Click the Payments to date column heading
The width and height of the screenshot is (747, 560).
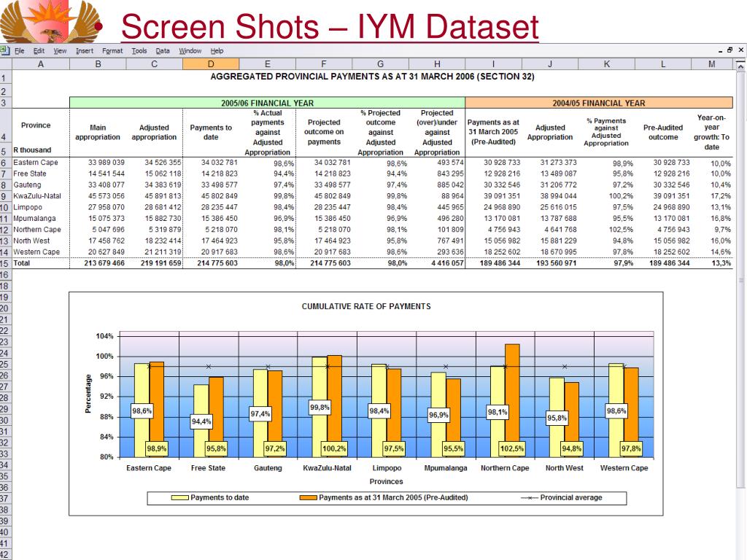coord(211,133)
